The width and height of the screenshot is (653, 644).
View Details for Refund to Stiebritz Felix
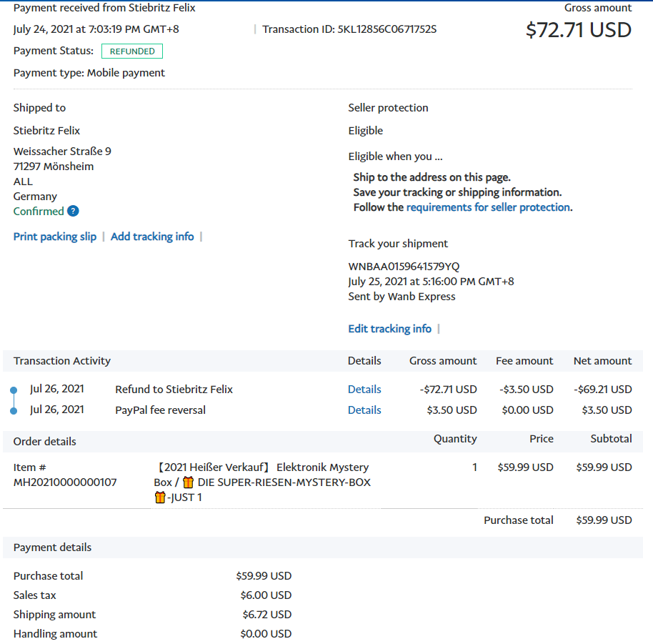[364, 390]
